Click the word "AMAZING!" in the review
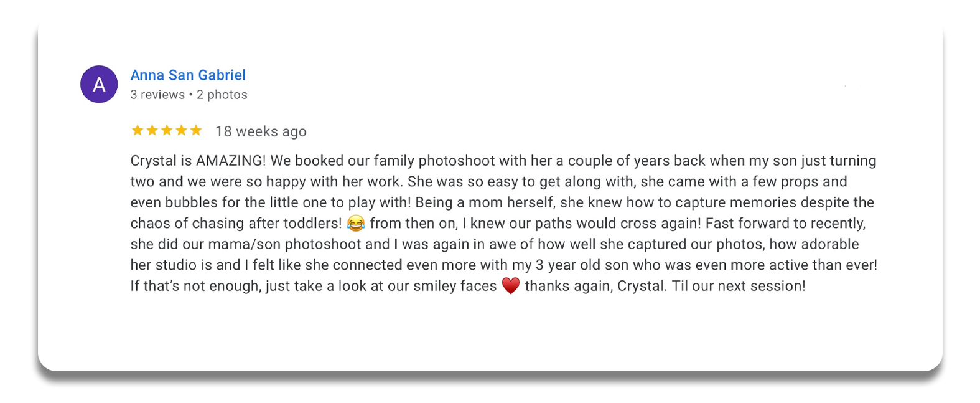The width and height of the screenshot is (980, 403). pos(231,161)
